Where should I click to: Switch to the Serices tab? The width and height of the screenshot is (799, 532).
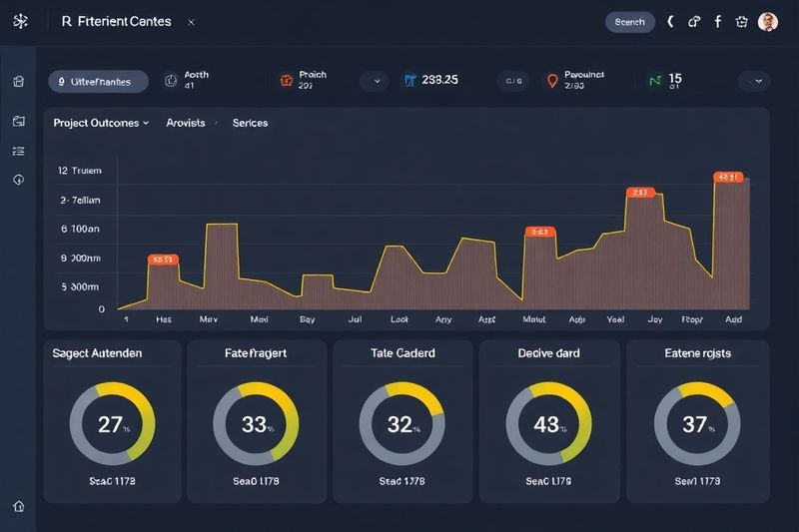coord(250,123)
